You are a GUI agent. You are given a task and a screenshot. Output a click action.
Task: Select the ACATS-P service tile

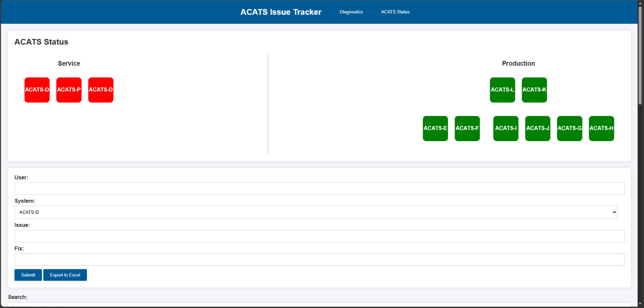tap(69, 90)
